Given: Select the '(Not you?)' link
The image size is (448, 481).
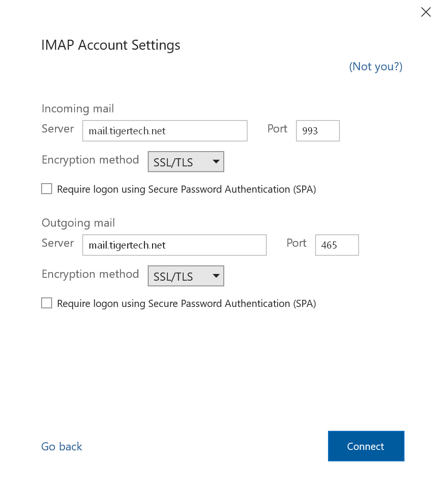Looking at the screenshot, I should pos(376,66).
